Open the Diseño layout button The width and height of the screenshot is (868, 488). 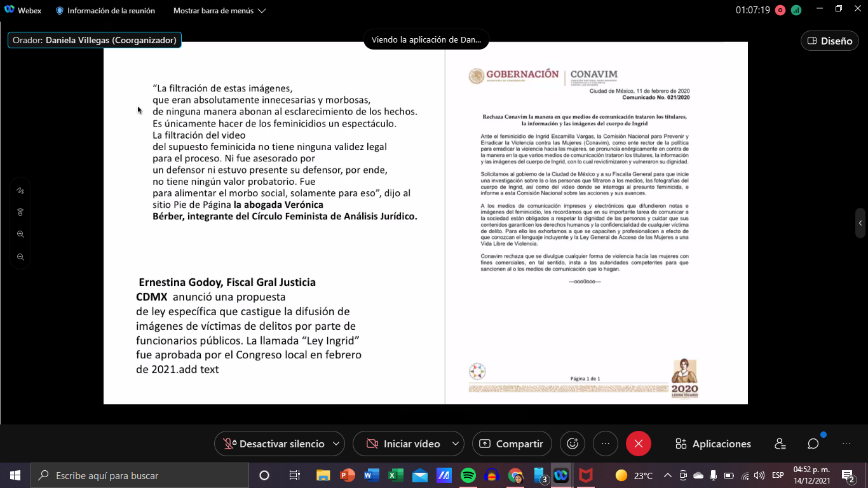pos(830,41)
